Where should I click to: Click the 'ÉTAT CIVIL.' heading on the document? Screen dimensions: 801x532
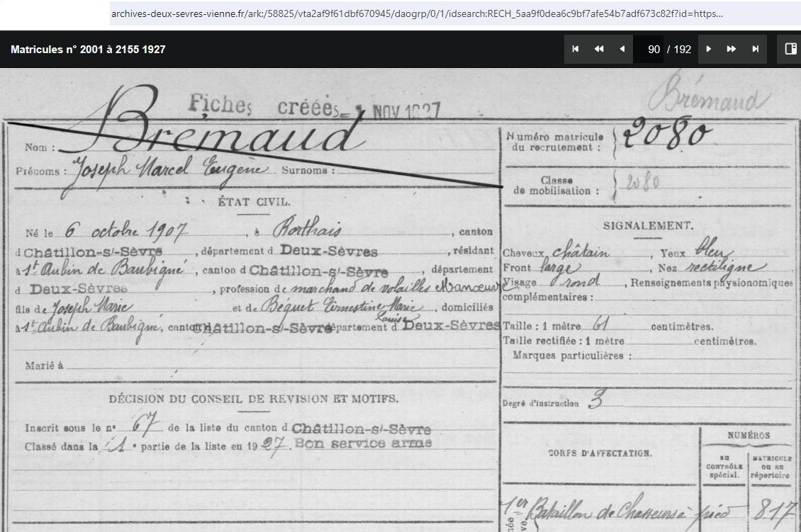click(x=254, y=202)
